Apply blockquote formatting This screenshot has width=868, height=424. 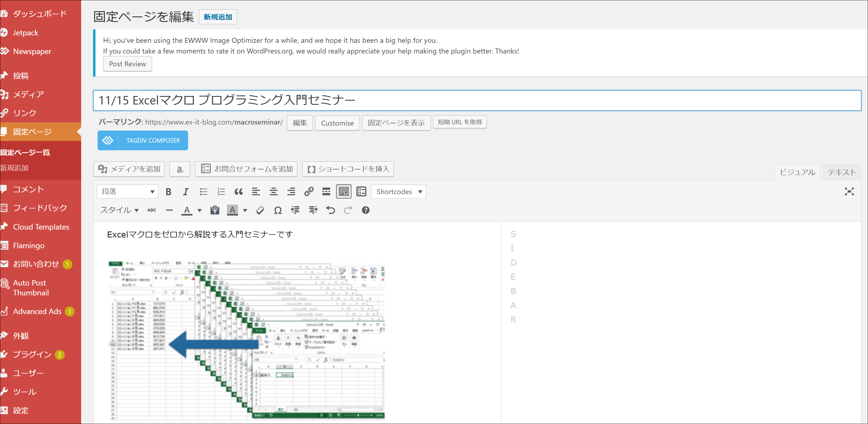pyautogui.click(x=239, y=192)
